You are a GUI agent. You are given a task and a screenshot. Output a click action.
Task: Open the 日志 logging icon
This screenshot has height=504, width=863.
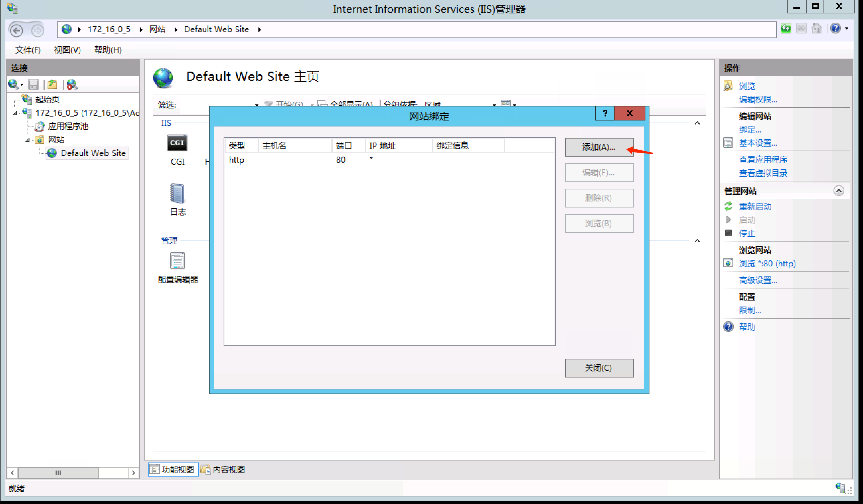tap(177, 194)
